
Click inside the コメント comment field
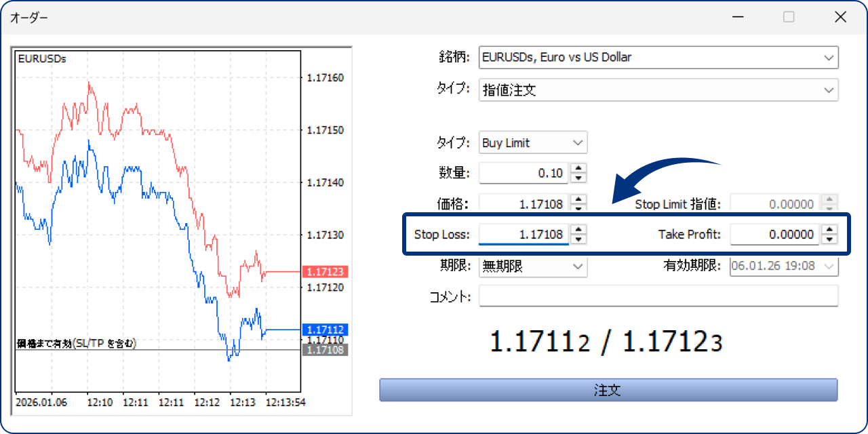click(x=658, y=296)
